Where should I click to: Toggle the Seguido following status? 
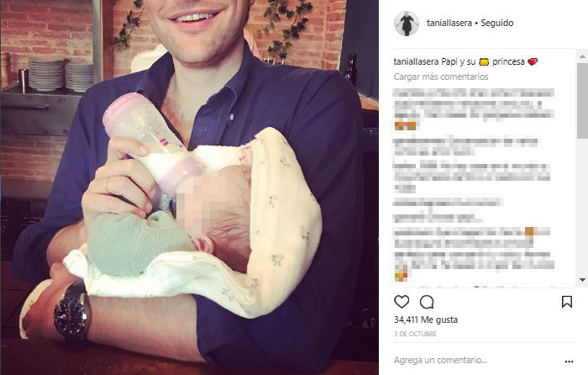497,23
